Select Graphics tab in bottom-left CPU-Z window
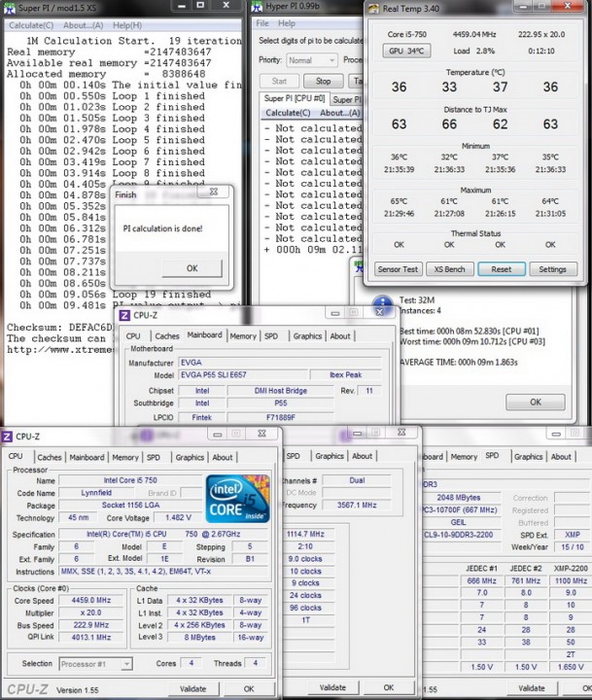 (190, 457)
